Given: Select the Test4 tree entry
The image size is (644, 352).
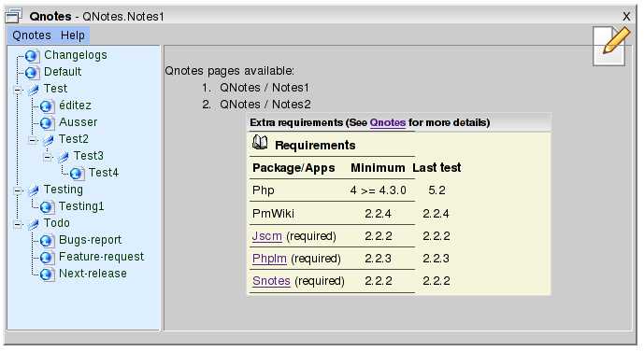Looking at the screenshot, I should (x=104, y=173).
